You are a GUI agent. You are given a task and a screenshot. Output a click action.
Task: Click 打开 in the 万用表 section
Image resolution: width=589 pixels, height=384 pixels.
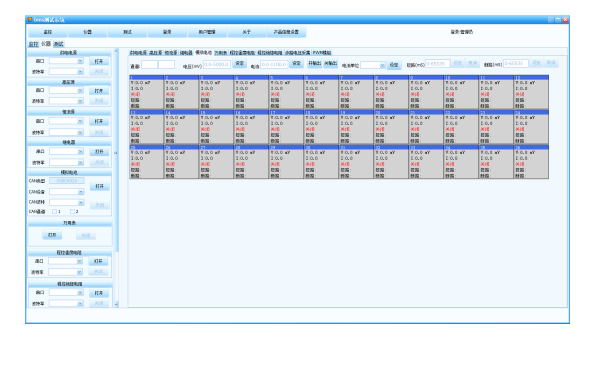(x=52, y=235)
